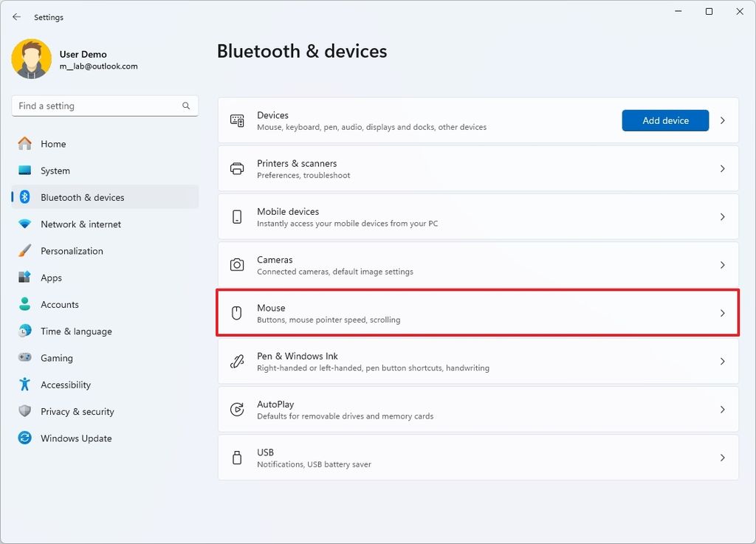Open the Privacy & security section
The width and height of the screenshot is (756, 544).
pos(78,411)
